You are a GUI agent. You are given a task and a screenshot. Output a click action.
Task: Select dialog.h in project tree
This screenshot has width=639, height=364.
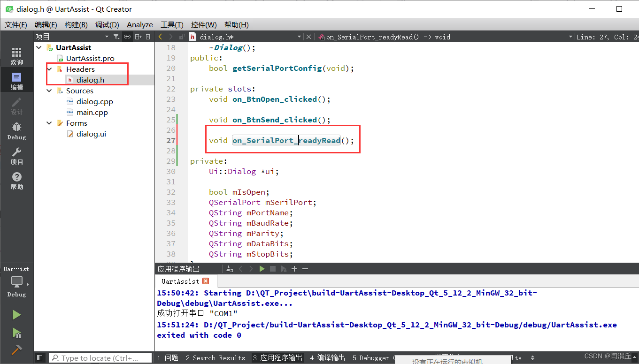click(90, 80)
